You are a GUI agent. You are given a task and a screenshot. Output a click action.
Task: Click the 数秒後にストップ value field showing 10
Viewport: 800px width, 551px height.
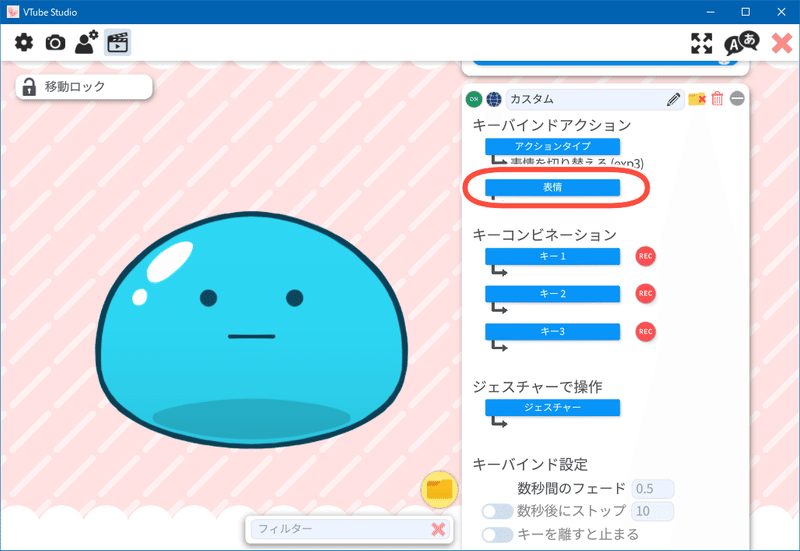click(653, 511)
